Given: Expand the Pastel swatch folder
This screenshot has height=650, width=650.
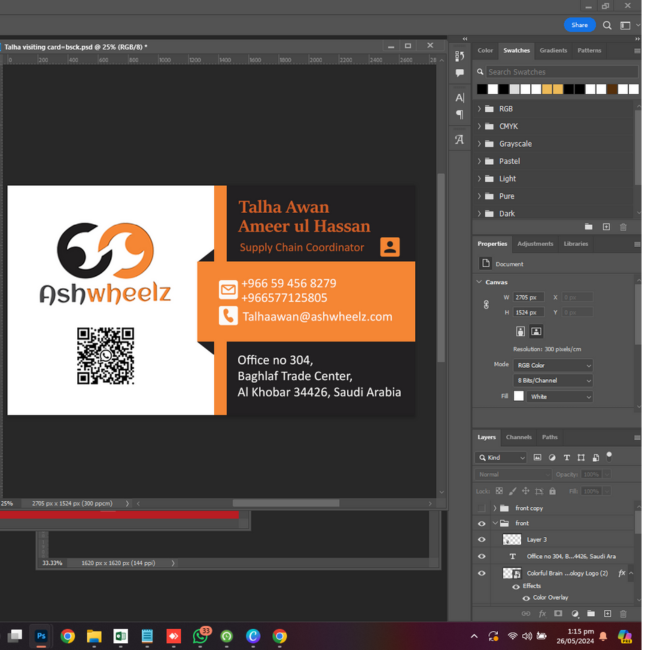Looking at the screenshot, I should [479, 161].
